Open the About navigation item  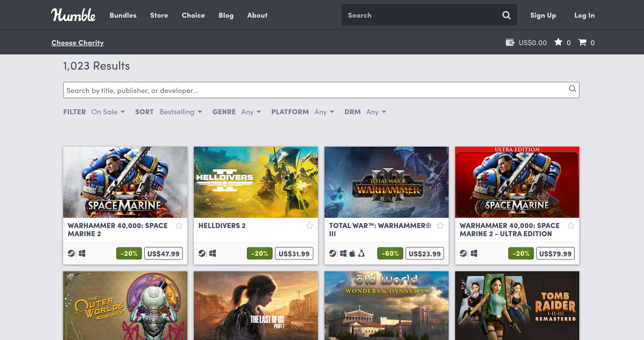pyautogui.click(x=257, y=15)
